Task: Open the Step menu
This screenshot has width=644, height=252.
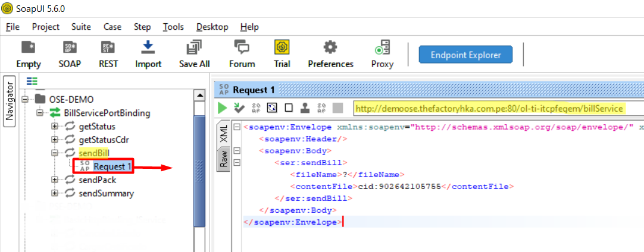Action: [142, 27]
